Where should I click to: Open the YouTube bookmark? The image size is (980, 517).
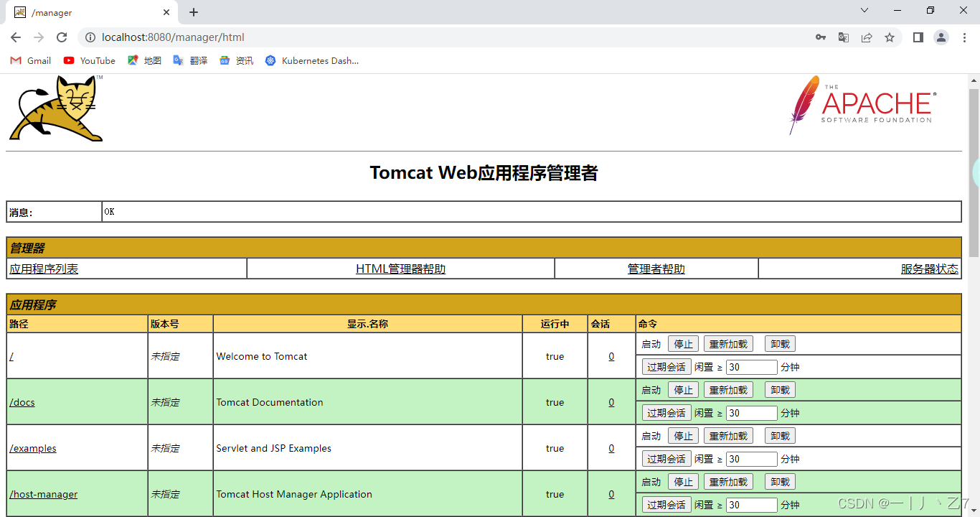tap(90, 61)
